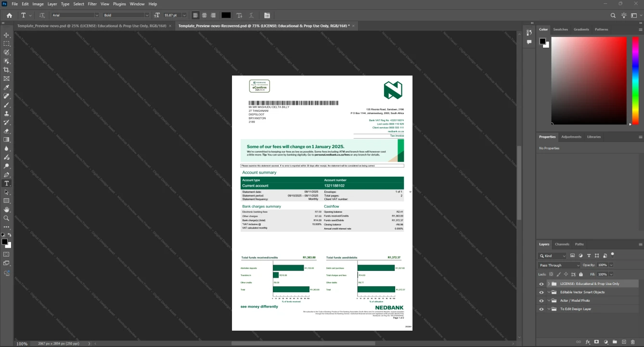The width and height of the screenshot is (644, 347).
Task: Select the Hand tool
Action: 7,209
